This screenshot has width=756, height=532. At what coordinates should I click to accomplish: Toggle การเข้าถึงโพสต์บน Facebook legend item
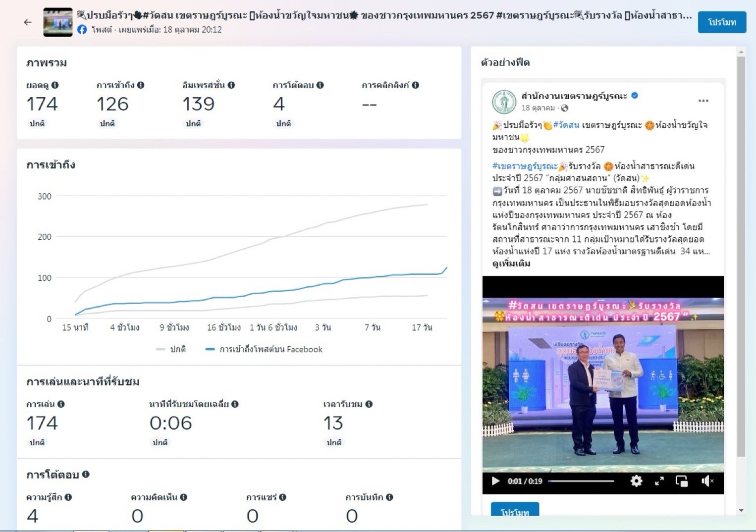264,349
